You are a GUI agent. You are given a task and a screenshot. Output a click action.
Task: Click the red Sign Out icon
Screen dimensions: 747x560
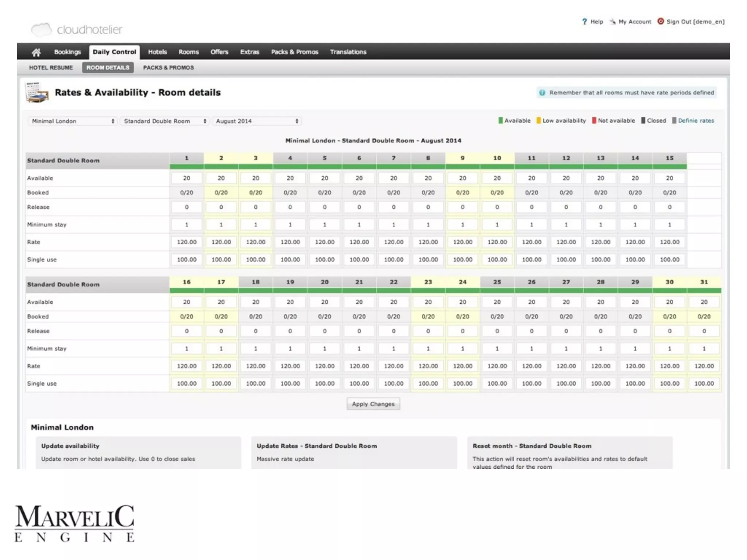pyautogui.click(x=661, y=21)
